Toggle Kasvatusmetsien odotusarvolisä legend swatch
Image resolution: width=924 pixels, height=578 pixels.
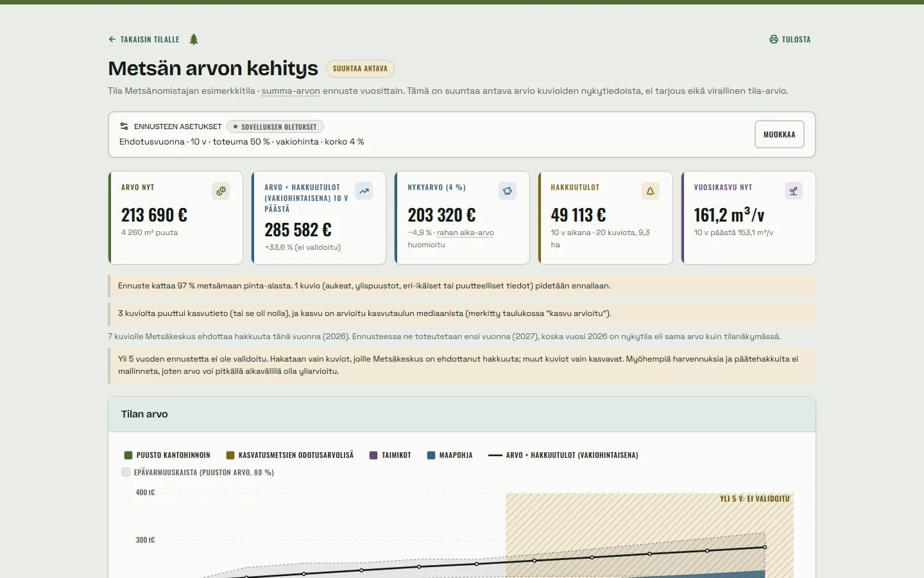coord(230,455)
